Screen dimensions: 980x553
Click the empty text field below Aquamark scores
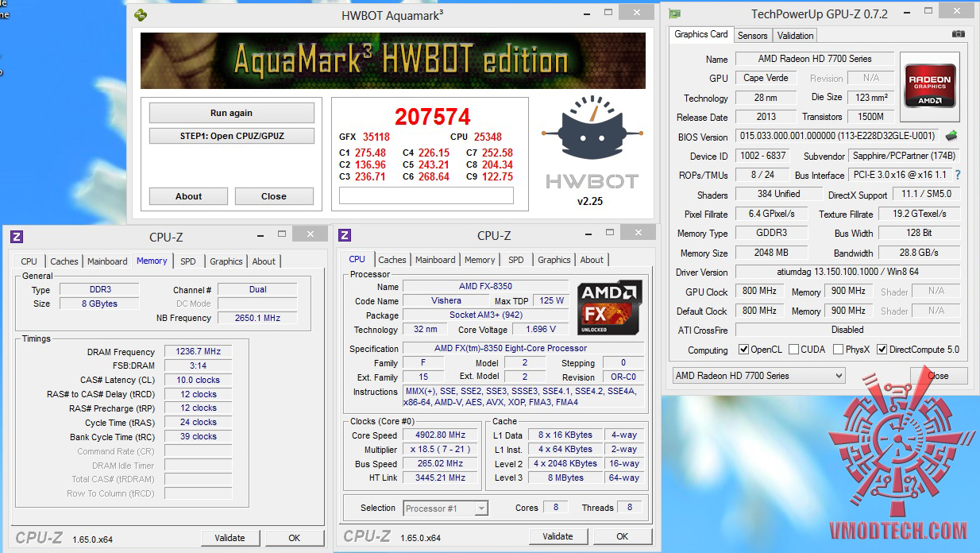[426, 195]
